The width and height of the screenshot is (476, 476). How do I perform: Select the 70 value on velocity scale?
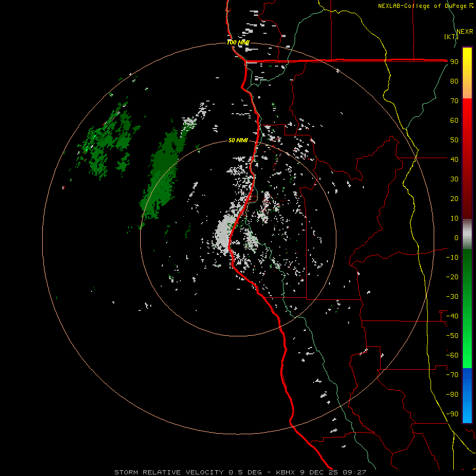coord(454,101)
